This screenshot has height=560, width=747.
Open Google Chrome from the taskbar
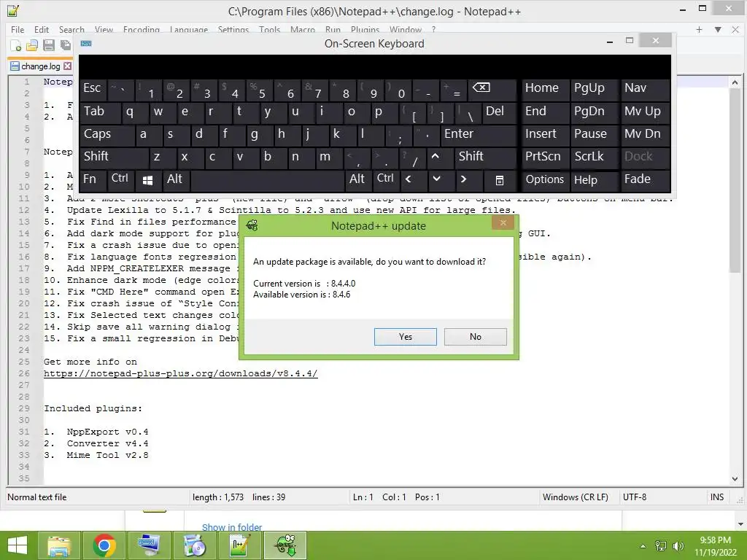104,545
